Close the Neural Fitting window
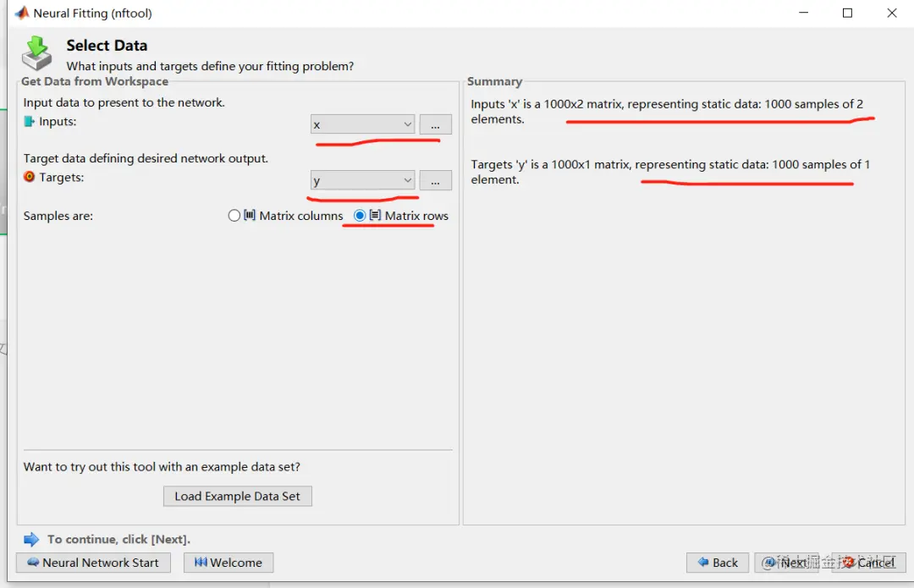 [x=892, y=13]
